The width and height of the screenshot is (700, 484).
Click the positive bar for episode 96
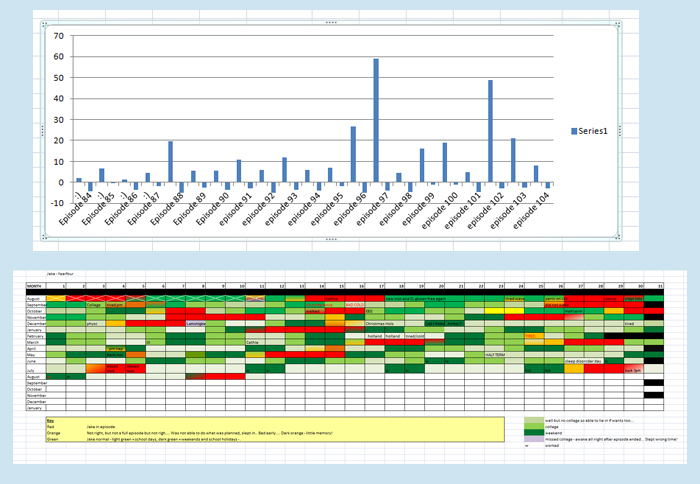pos(353,154)
